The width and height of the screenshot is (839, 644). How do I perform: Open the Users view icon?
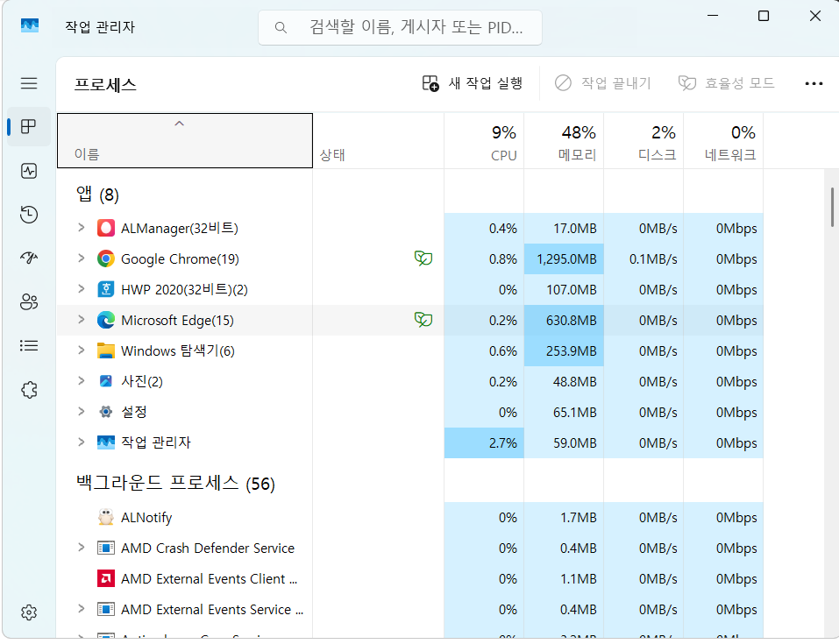click(29, 301)
